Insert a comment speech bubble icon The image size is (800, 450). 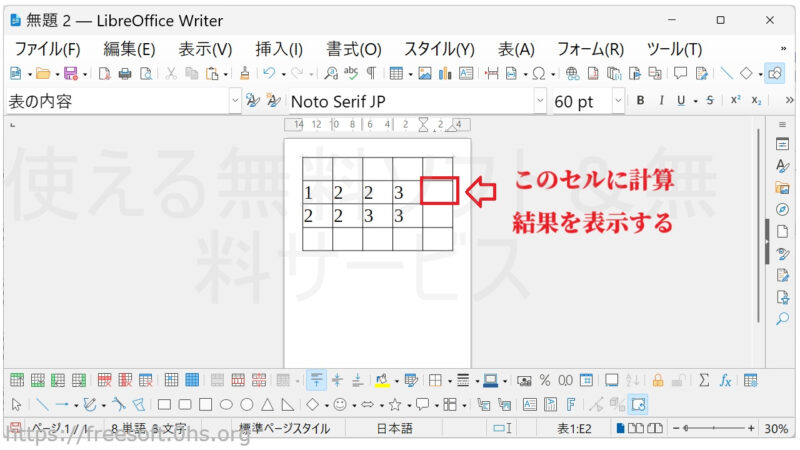[680, 73]
